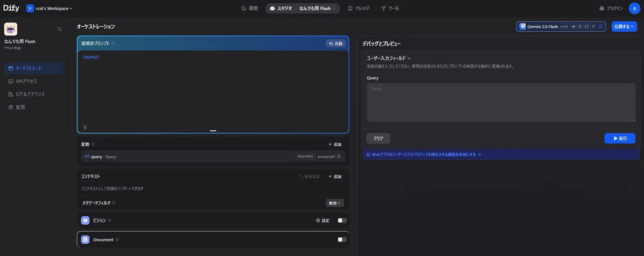Select the query variable row
Image resolution: width=644 pixels, height=256 pixels.
click(x=213, y=156)
